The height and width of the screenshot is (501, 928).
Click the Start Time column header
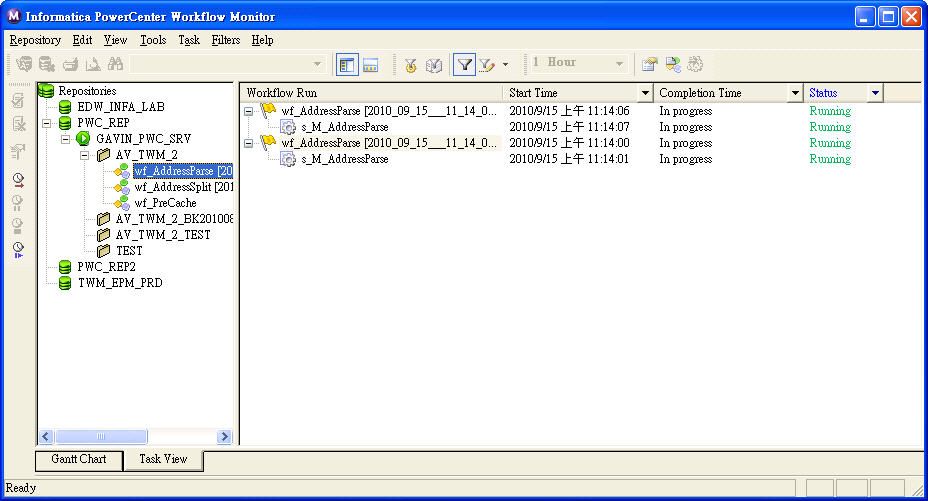571,93
